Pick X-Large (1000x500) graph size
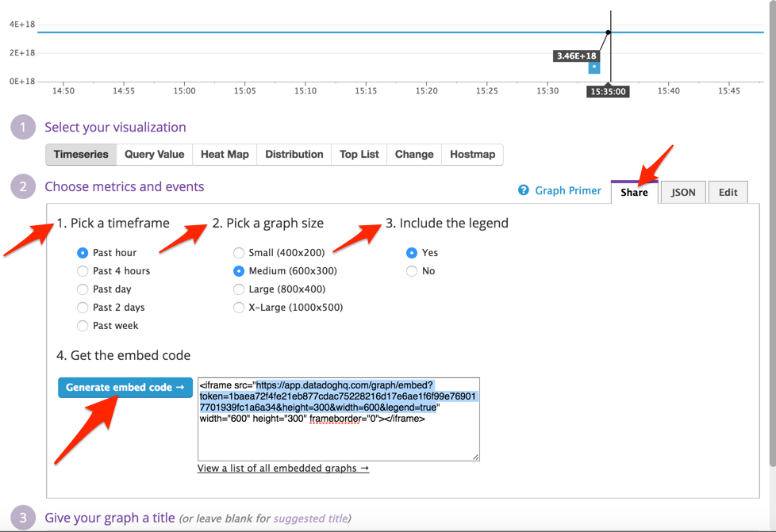Viewport: 776px width, 532px height. pyautogui.click(x=239, y=308)
